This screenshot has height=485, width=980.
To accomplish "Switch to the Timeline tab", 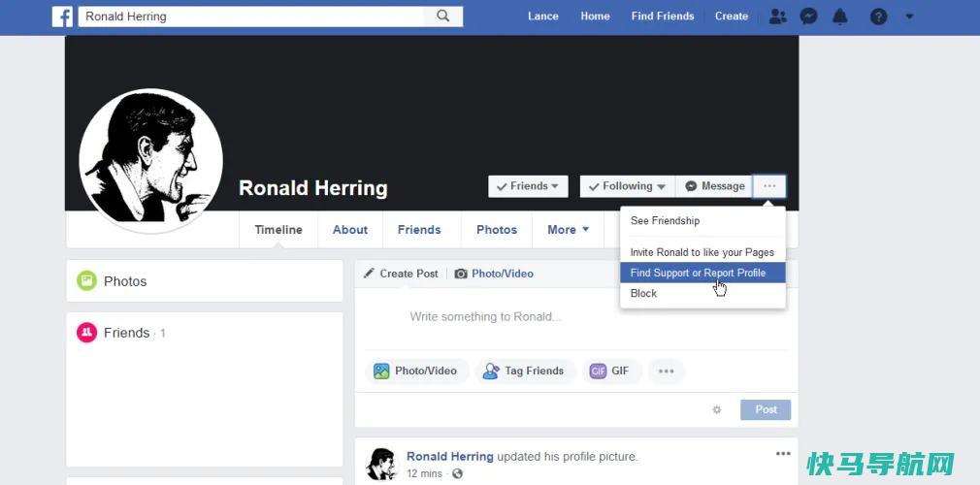I will [x=278, y=229].
